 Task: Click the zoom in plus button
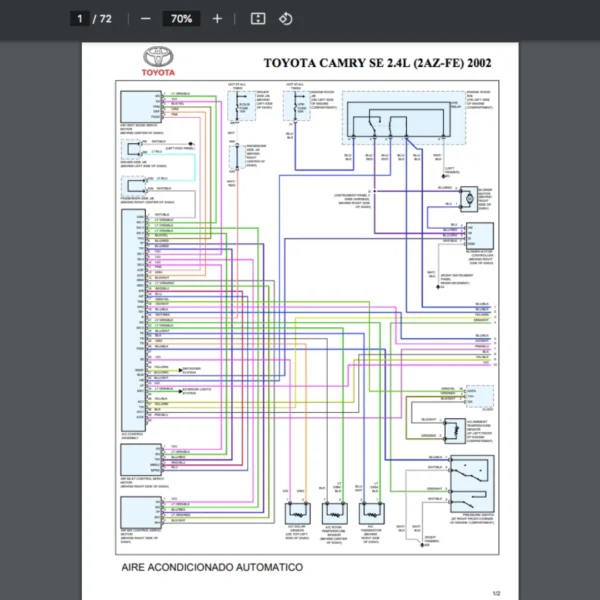click(217, 19)
